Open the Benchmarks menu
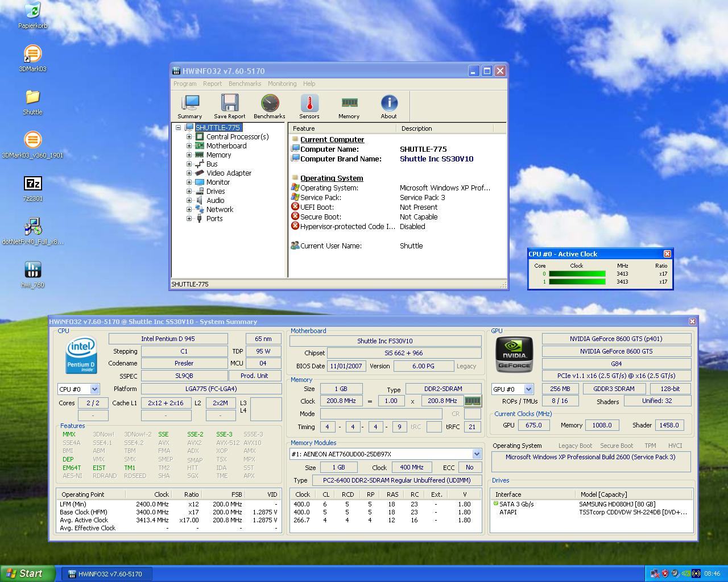Image resolution: width=728 pixels, height=582 pixels. click(245, 84)
